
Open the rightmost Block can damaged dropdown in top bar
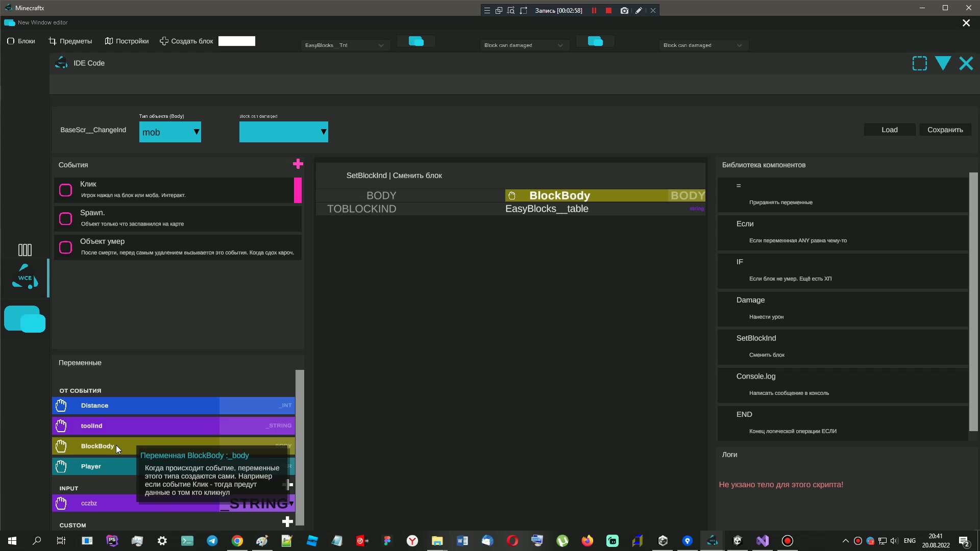[x=703, y=45]
